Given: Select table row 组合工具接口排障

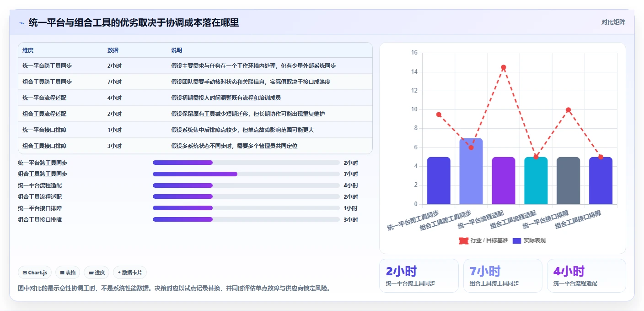Looking at the screenshot, I should (195, 146).
